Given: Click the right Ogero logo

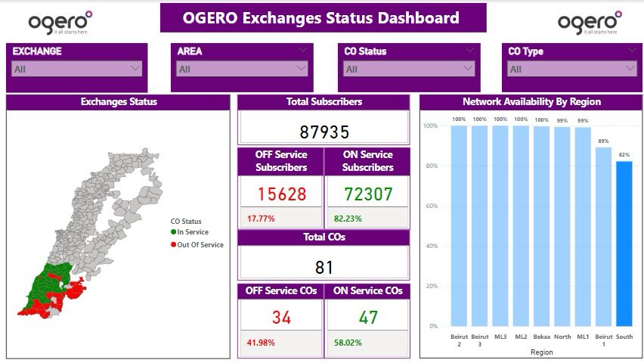Looking at the screenshot, I should coord(590,22).
